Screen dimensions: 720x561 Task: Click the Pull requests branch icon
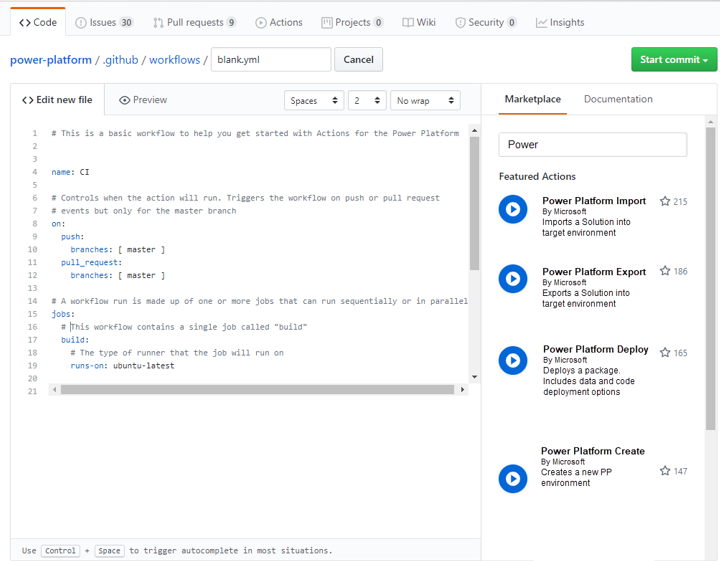[158, 23]
